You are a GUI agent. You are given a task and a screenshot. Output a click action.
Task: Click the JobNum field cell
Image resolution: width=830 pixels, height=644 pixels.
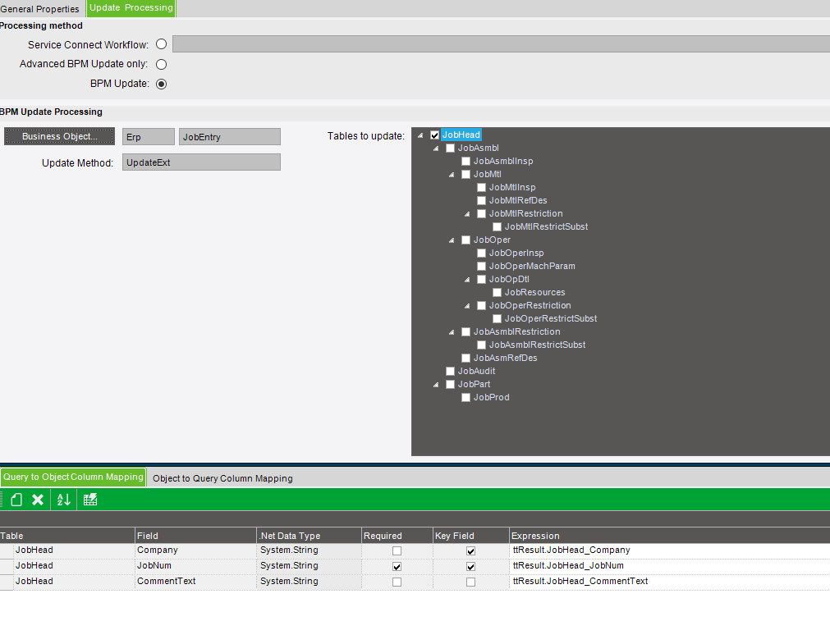[196, 566]
